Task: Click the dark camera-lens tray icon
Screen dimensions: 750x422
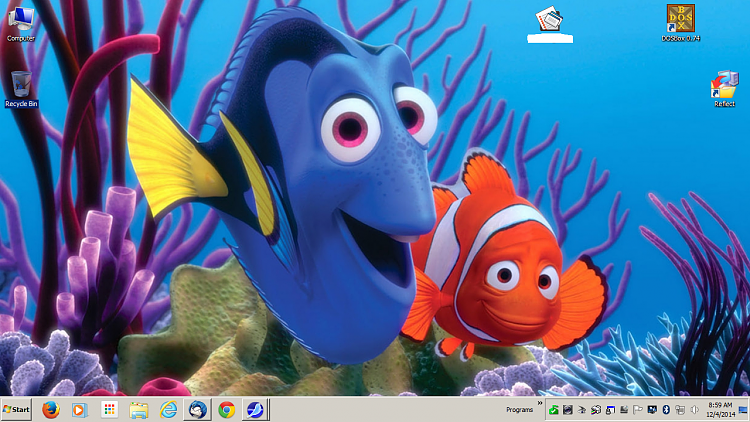Action: pos(568,410)
